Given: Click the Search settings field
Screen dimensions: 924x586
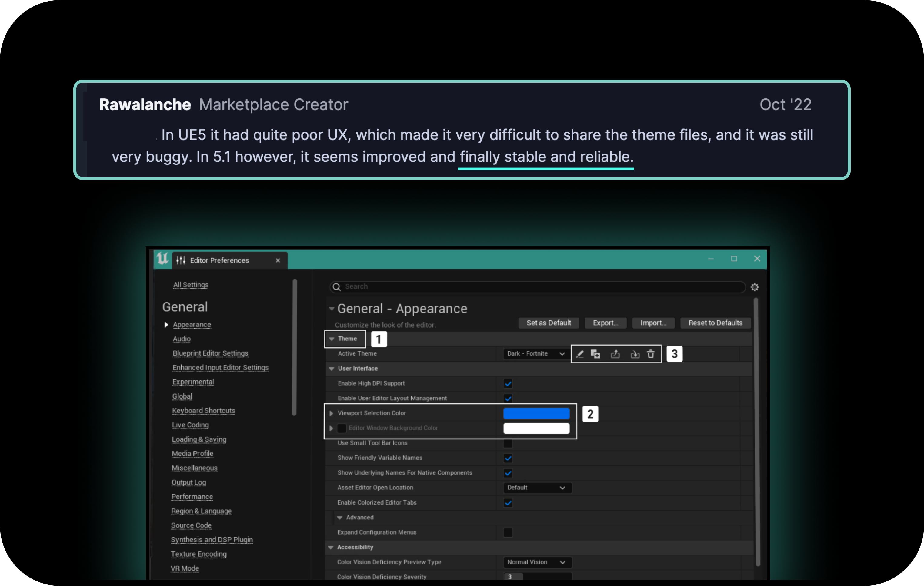Looking at the screenshot, I should tap(537, 287).
